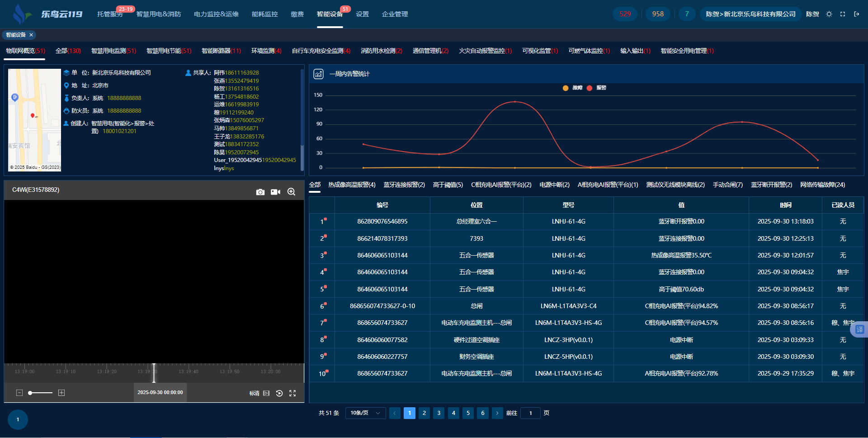Open the 陈贺>新北京乐鸟科技有限公司 organization selector
868x438 pixels.
point(750,14)
